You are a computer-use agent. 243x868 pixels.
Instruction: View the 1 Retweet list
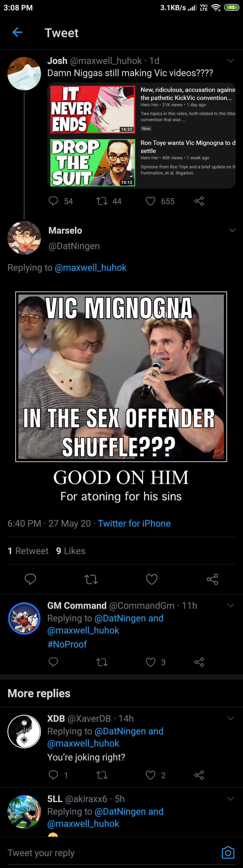(x=28, y=551)
